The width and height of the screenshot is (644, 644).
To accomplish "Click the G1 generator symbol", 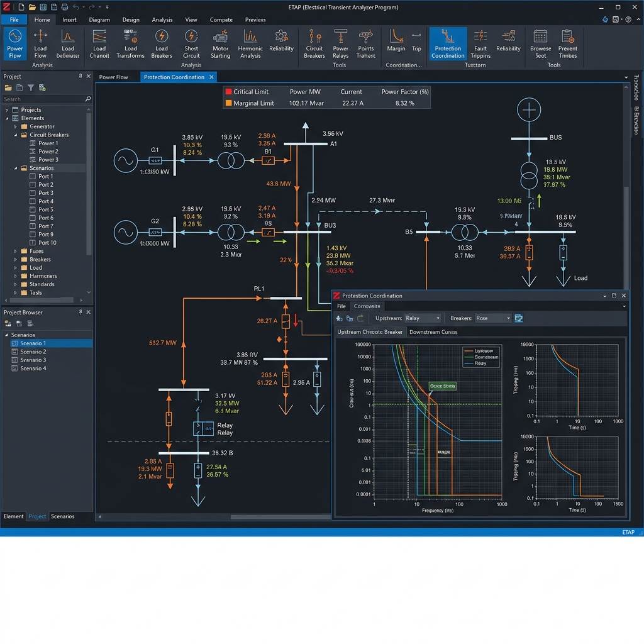I will [x=125, y=160].
